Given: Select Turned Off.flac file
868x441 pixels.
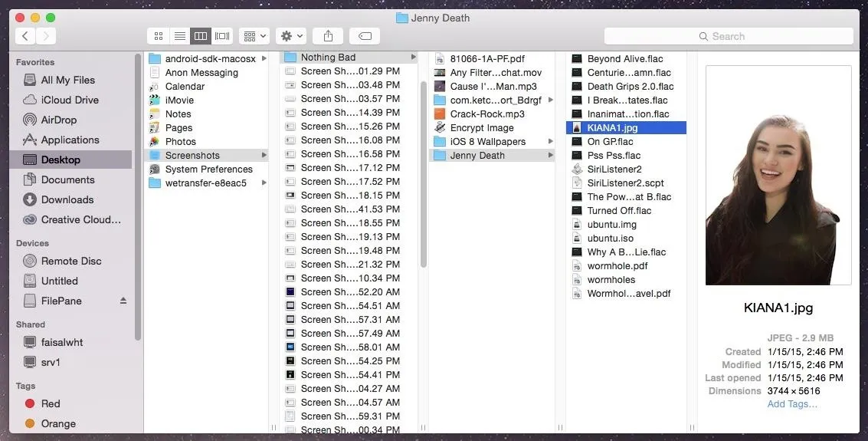Looking at the screenshot, I should click(626, 210).
